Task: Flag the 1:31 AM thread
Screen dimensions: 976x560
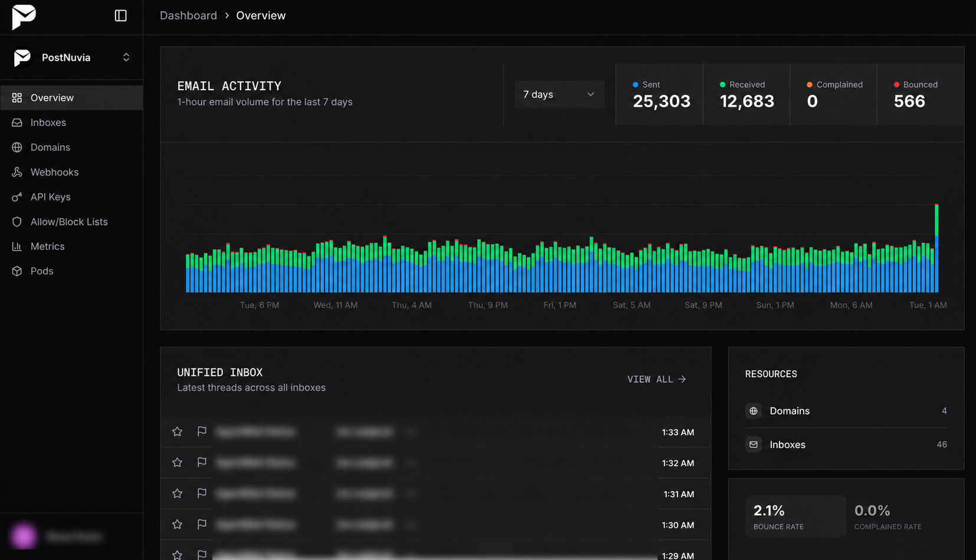Action: coord(202,493)
